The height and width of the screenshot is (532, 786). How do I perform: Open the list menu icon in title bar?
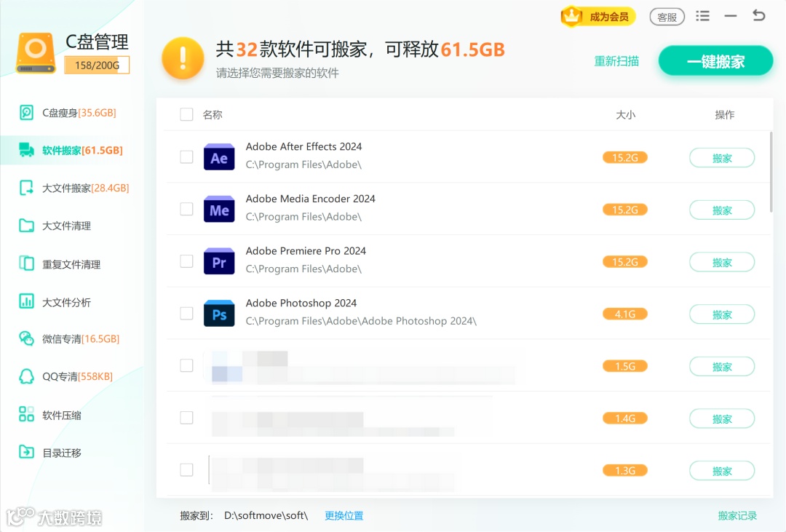pyautogui.click(x=703, y=16)
